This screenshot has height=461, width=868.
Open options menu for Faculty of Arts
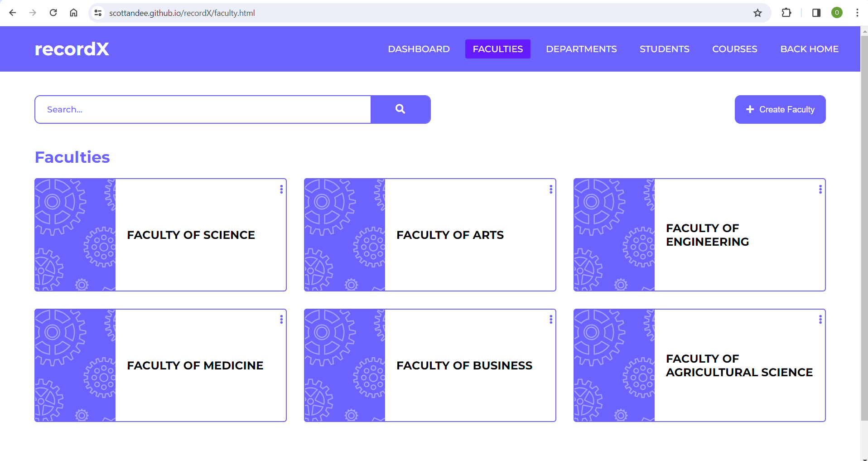(551, 189)
